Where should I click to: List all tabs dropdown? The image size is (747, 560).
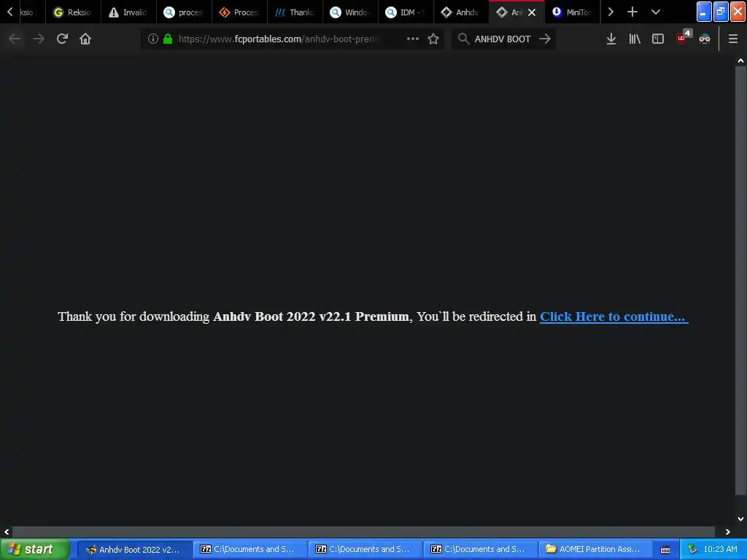click(656, 12)
